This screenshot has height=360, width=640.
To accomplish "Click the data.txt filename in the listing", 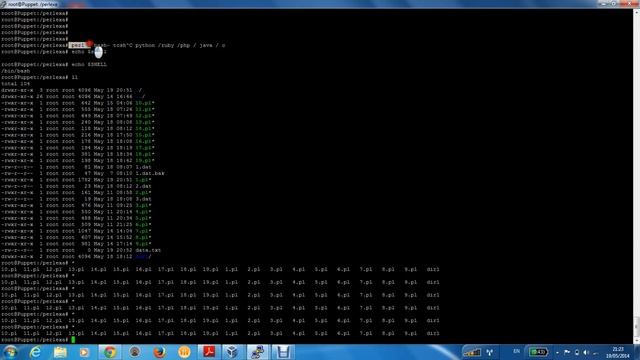I will point(148,250).
